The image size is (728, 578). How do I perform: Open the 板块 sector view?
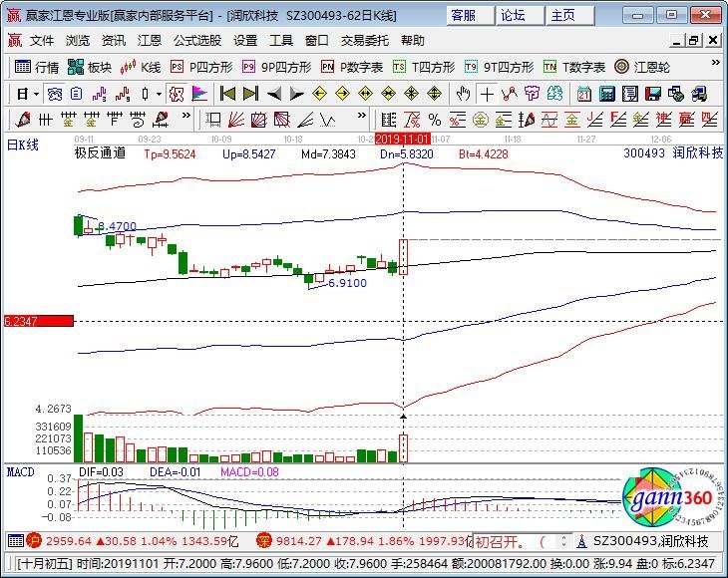click(90, 67)
